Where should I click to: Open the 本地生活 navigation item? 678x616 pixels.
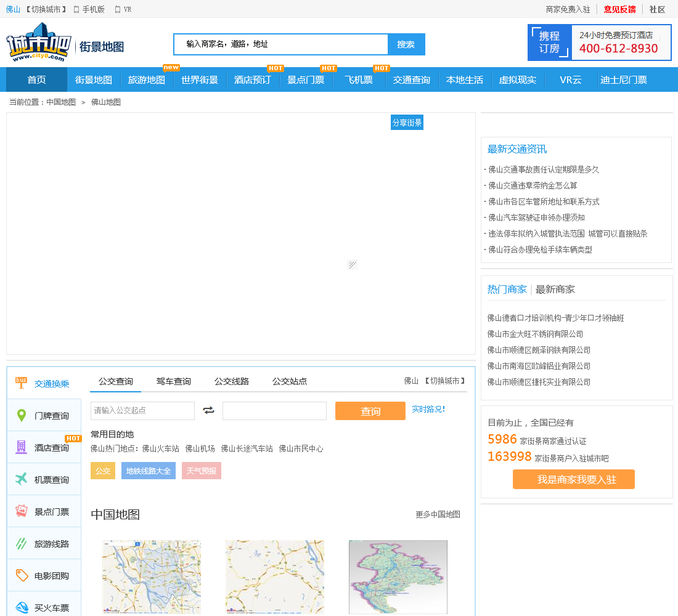click(x=464, y=79)
